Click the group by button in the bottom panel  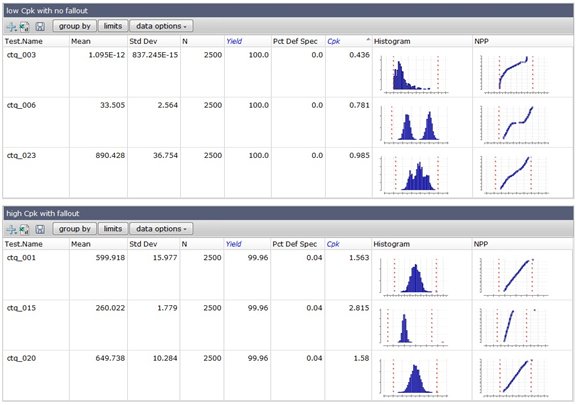(x=75, y=229)
